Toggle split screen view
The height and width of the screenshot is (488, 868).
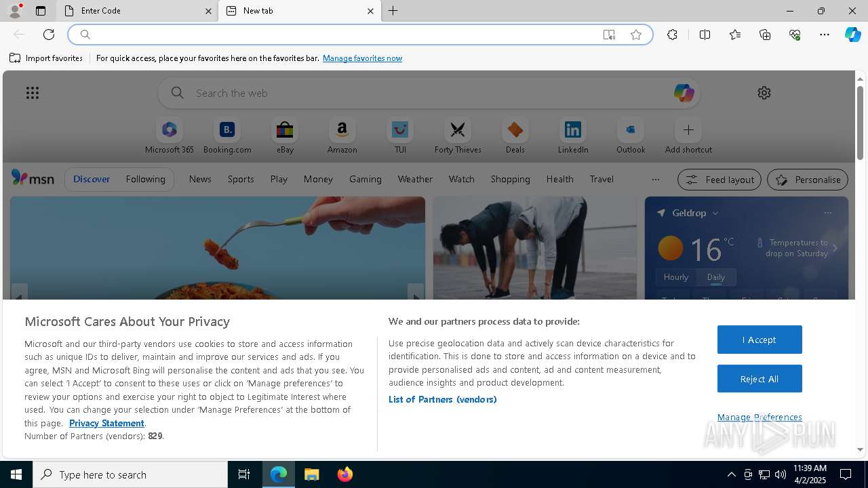pos(705,35)
